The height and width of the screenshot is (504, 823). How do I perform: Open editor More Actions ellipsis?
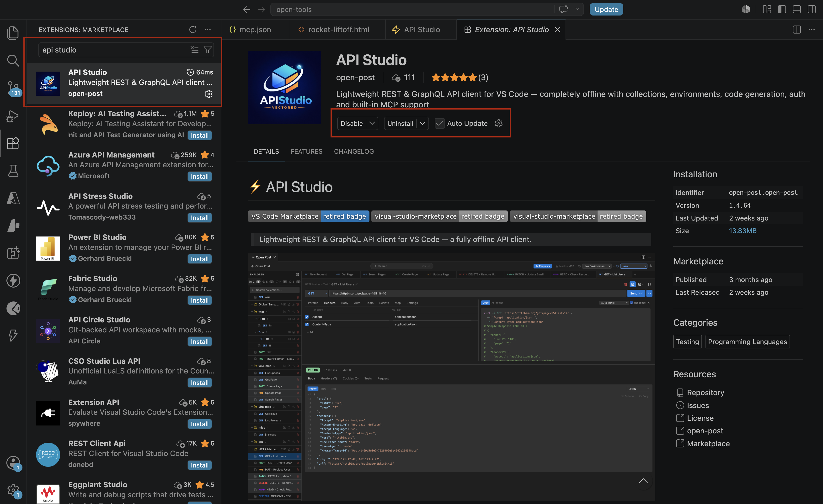[812, 29]
